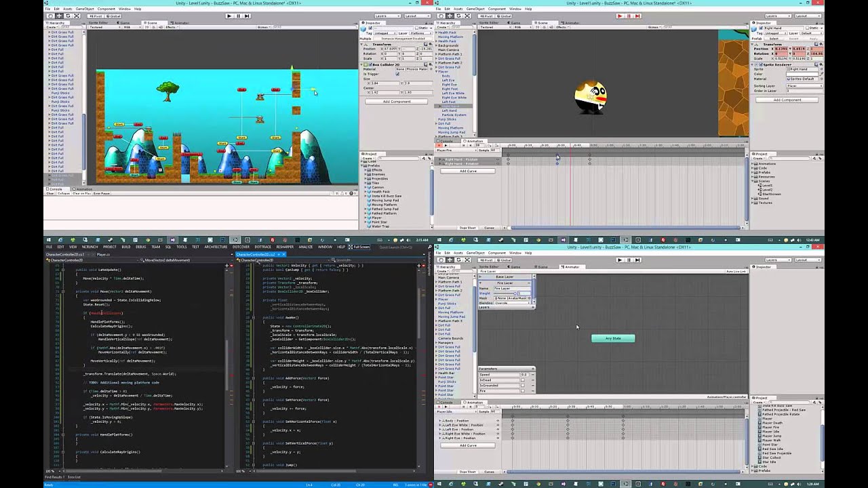The width and height of the screenshot is (868, 488).
Task: Click prefab Select button in top-right Inspector
Action: [x=774, y=39]
